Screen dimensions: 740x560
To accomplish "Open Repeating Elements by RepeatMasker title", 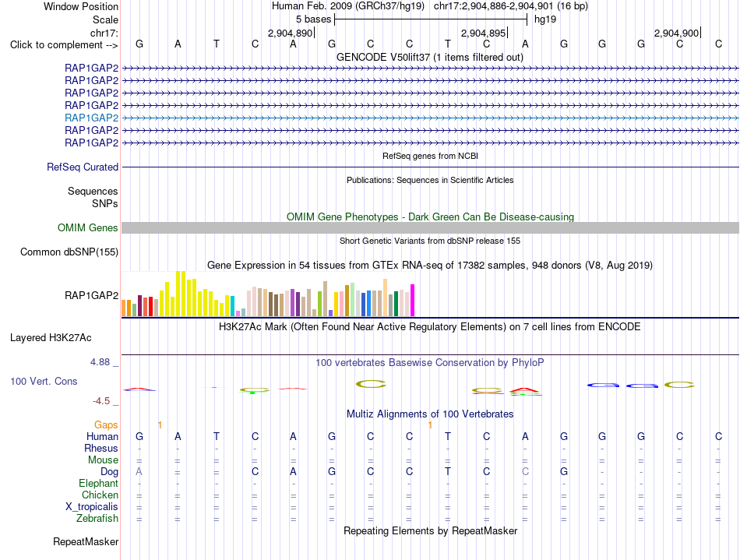I will click(x=430, y=530).
